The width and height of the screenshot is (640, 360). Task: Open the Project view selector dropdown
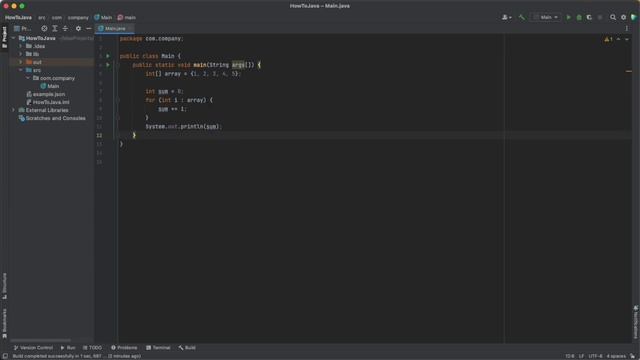click(23, 29)
